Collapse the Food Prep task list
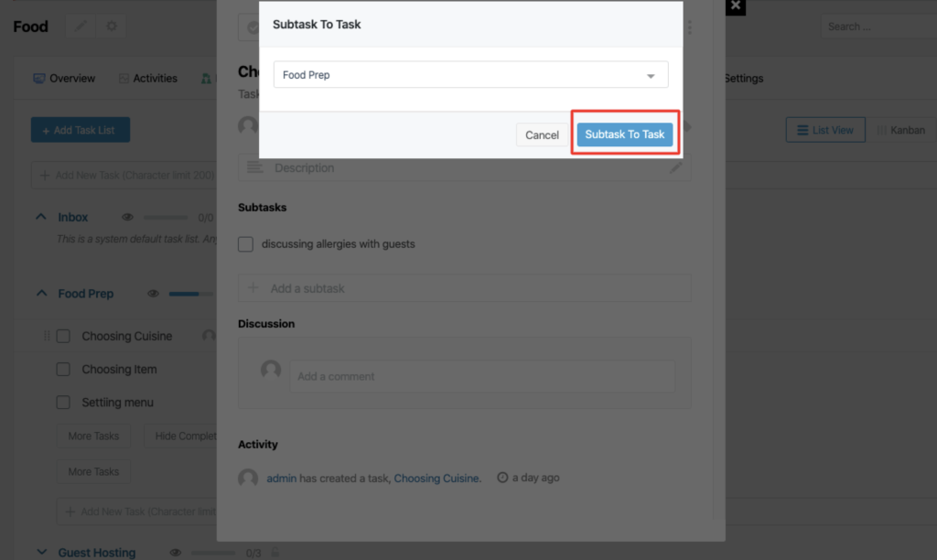The height and width of the screenshot is (560, 937). click(x=41, y=294)
